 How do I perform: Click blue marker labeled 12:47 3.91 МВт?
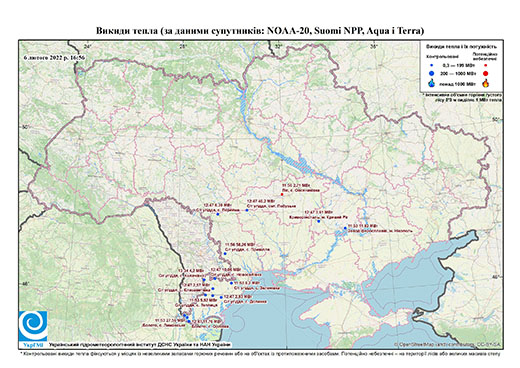(319, 221)
